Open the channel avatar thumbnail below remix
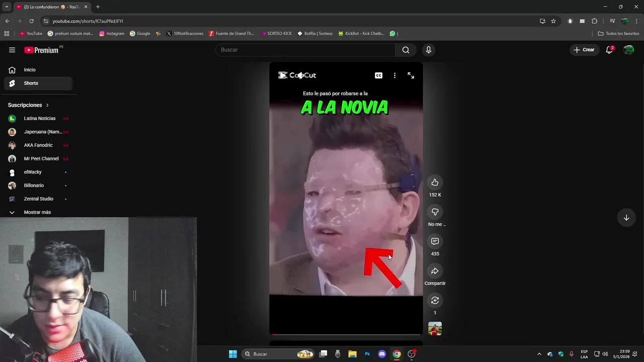Screen dimensions: 644x362 coord(435,329)
